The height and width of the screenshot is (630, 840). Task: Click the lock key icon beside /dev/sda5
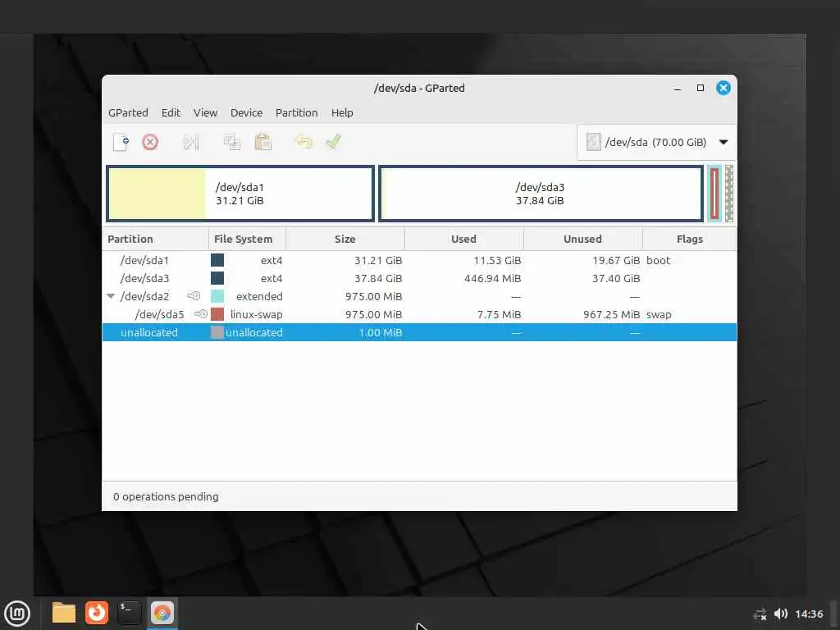coord(201,314)
